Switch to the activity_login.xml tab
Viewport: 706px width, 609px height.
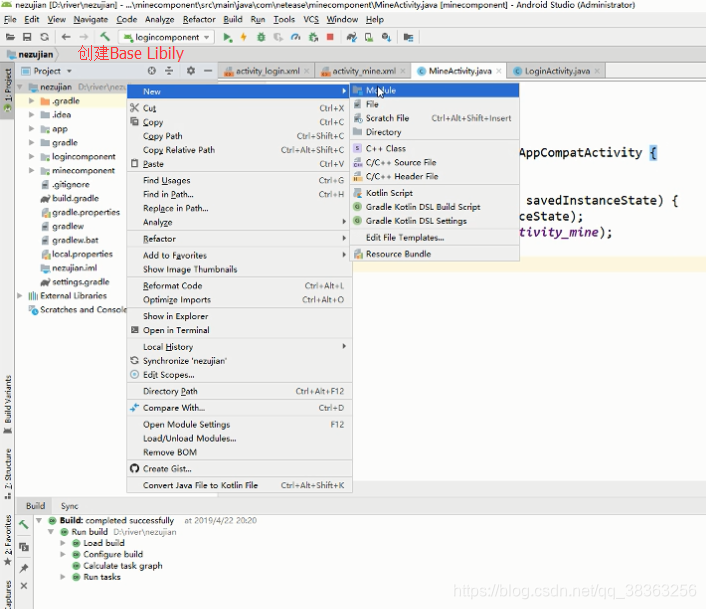pyautogui.click(x=267, y=71)
